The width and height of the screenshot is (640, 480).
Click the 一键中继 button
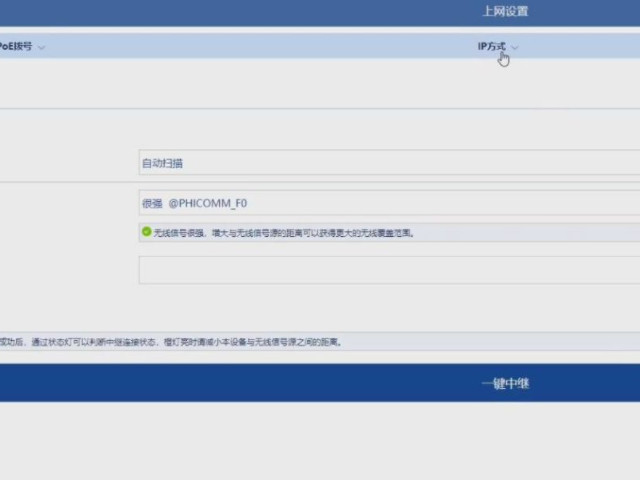pyautogui.click(x=320, y=383)
